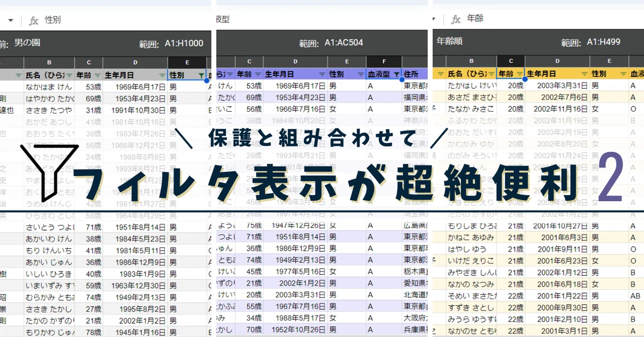Click the 住所 header cell in the middle sheet

tap(415, 75)
